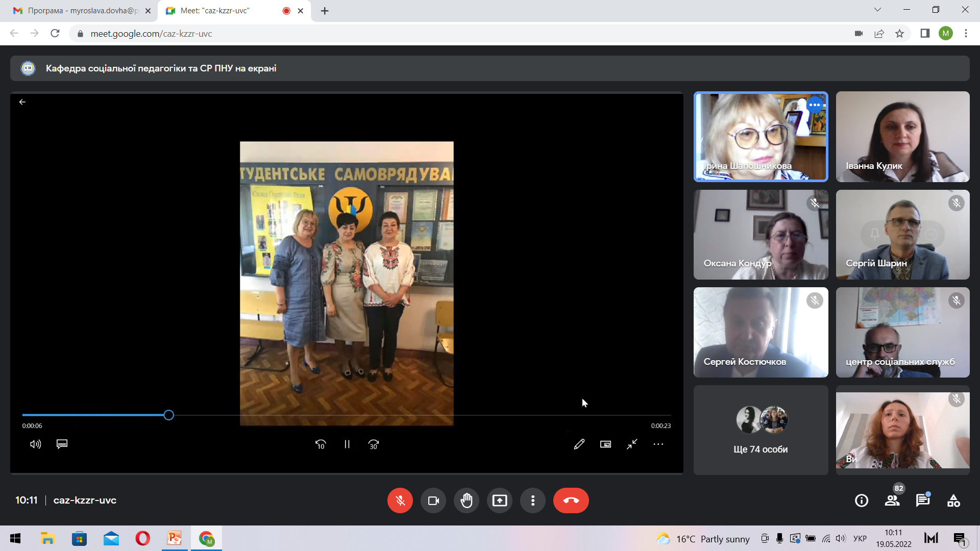
Task: Show the 74 other participants tile
Action: [x=761, y=430]
